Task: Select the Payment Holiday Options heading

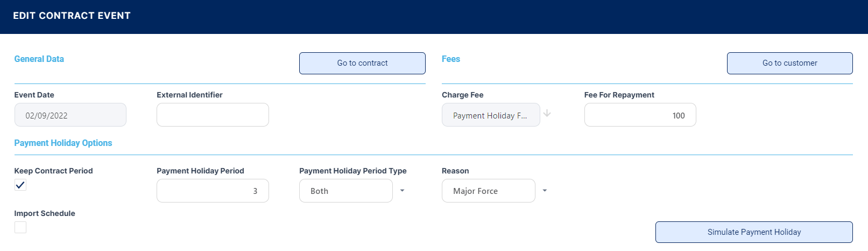Action: [x=63, y=143]
